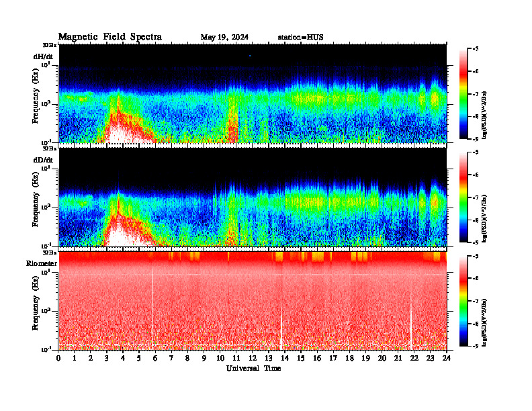532x411 pixels.
Task: Click the "11" hour tick on the time axis
Action: click(236, 358)
